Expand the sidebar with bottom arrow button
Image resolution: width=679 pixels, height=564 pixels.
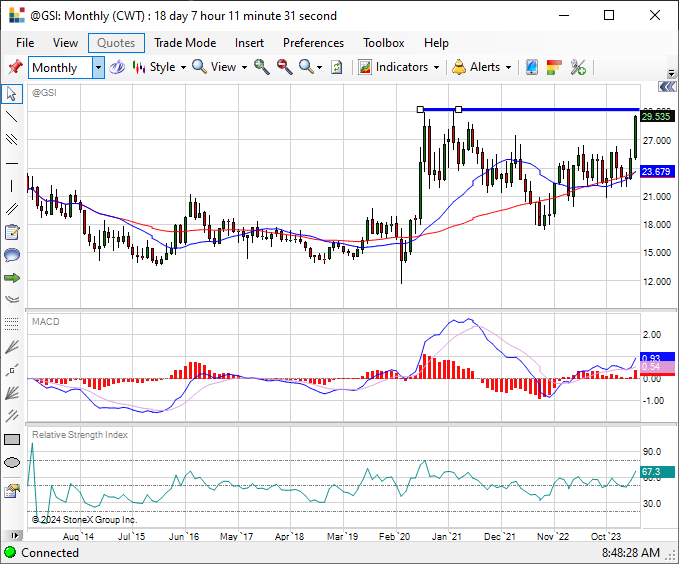click(14, 535)
